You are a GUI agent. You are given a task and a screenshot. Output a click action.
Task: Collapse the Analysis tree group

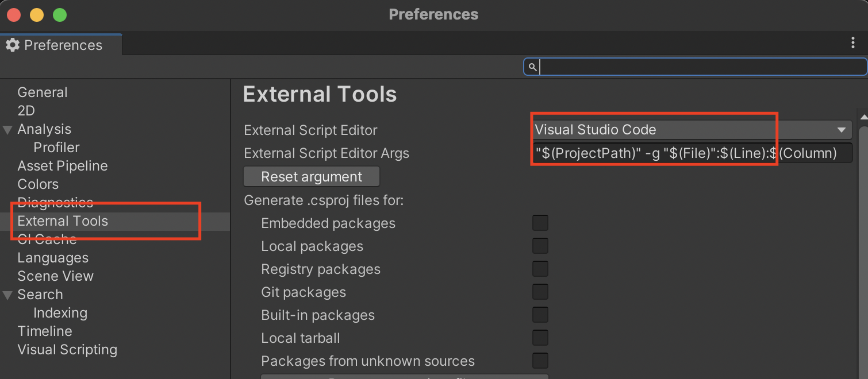(7, 129)
